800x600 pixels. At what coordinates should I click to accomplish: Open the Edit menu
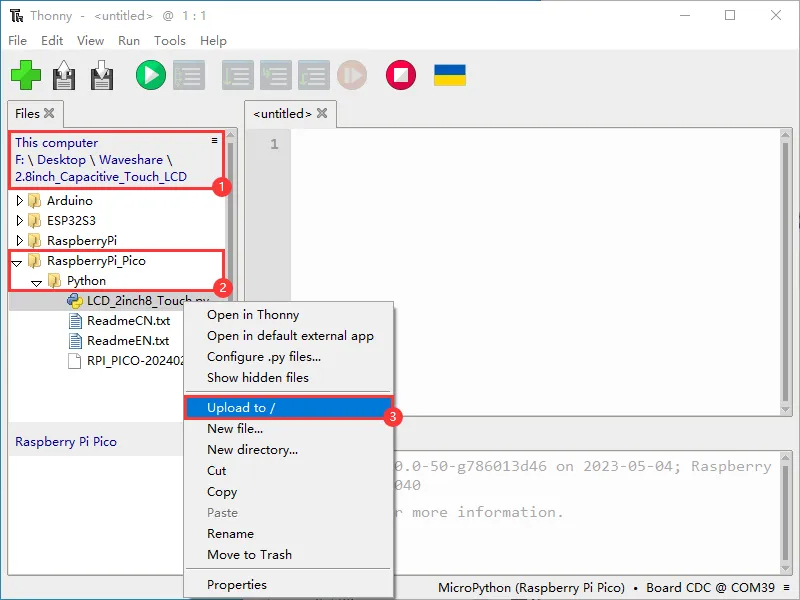pos(52,41)
